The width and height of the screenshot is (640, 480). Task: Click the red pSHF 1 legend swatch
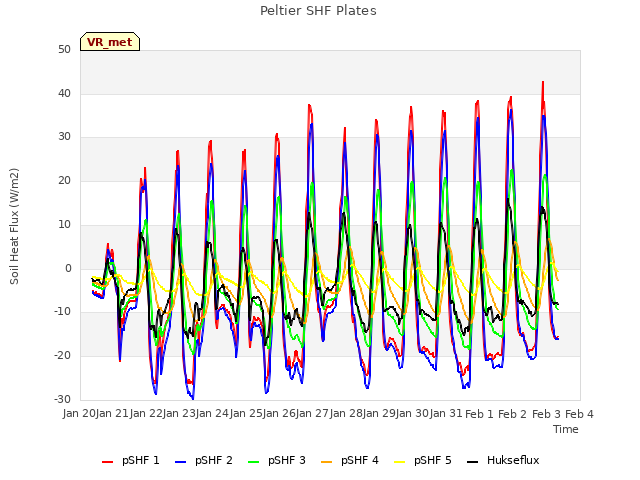(x=107, y=462)
